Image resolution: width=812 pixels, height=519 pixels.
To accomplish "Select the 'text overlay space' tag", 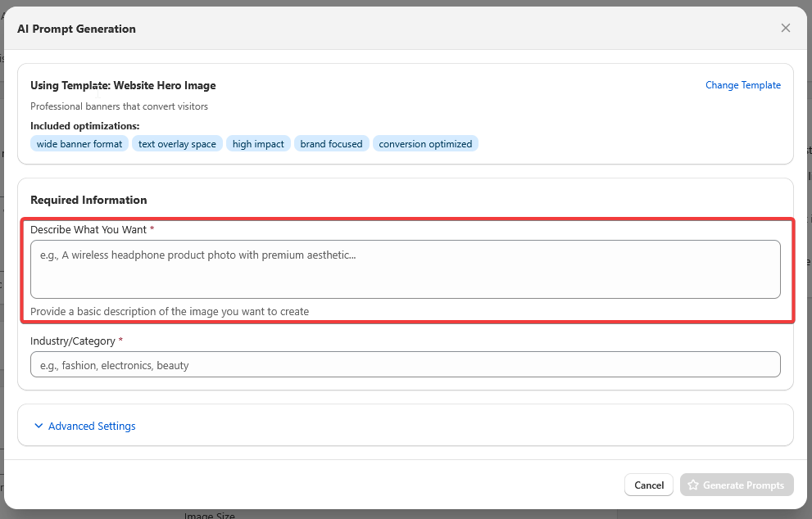I will (x=177, y=144).
